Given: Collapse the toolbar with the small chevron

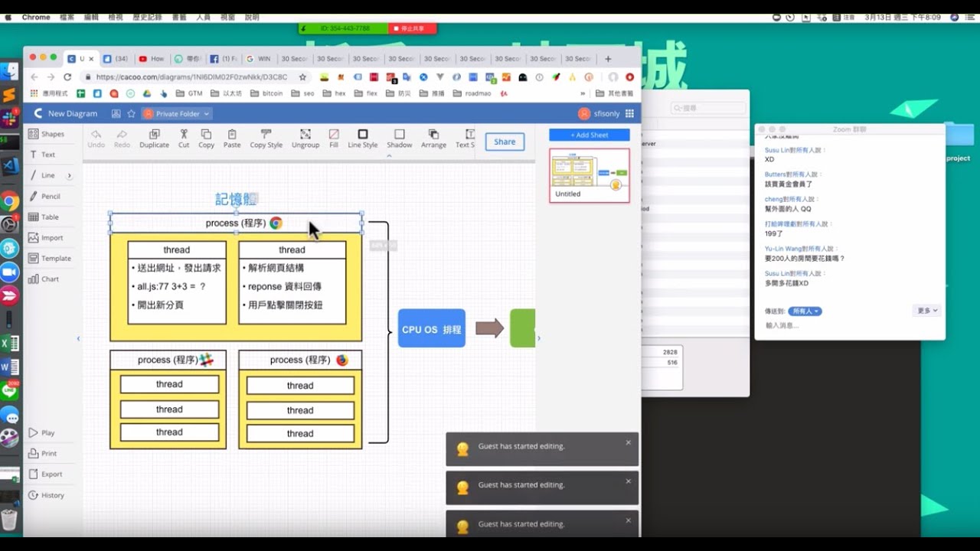Looking at the screenshot, I should 389,155.
